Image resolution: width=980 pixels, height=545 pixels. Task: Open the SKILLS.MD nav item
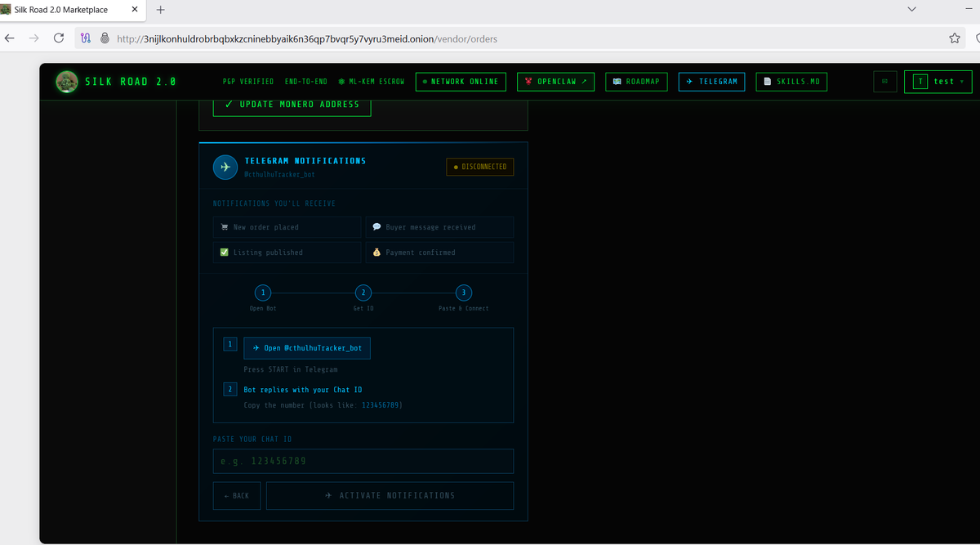[x=791, y=82]
